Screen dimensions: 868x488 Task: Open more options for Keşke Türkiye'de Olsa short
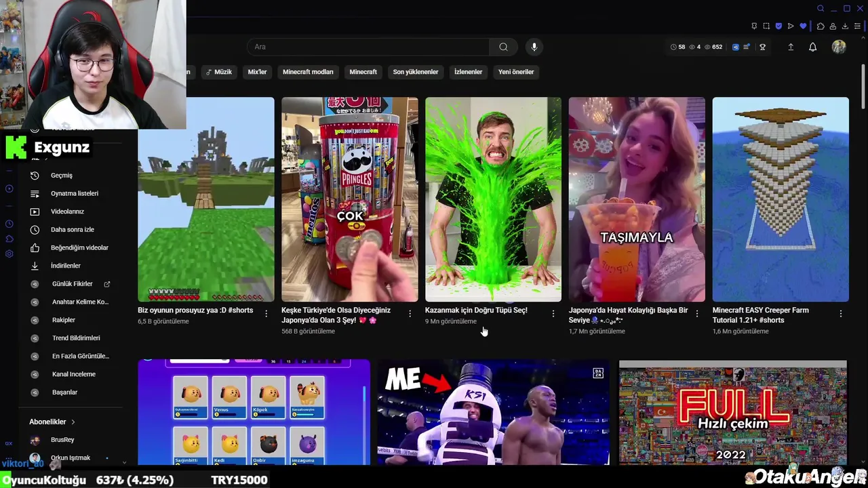point(410,314)
